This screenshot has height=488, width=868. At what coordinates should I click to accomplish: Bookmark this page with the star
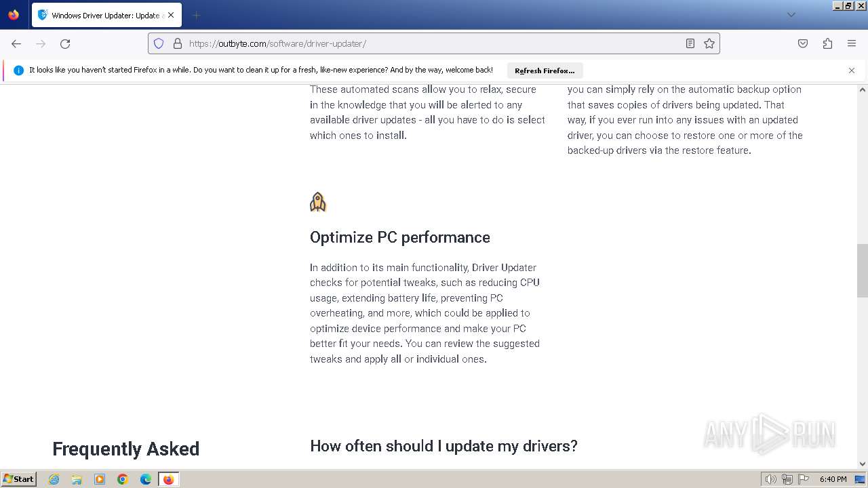click(709, 43)
